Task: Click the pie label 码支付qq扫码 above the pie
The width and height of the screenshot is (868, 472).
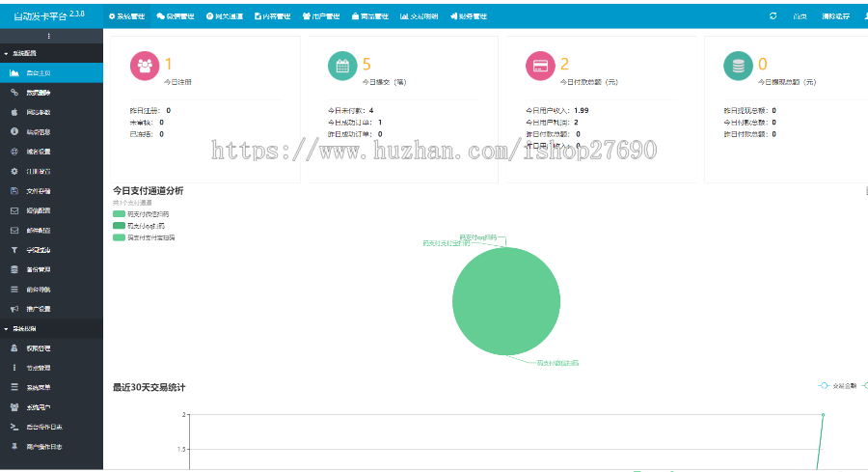Action: tap(478, 237)
